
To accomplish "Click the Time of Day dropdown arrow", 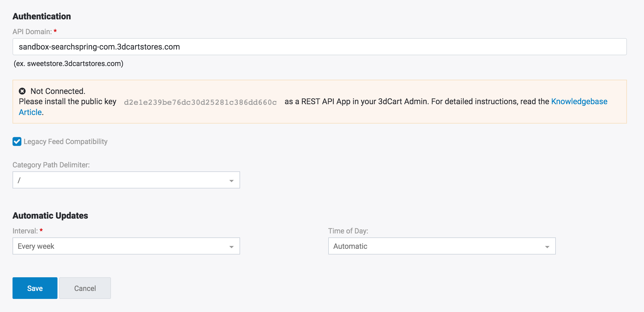I will click(x=547, y=247).
